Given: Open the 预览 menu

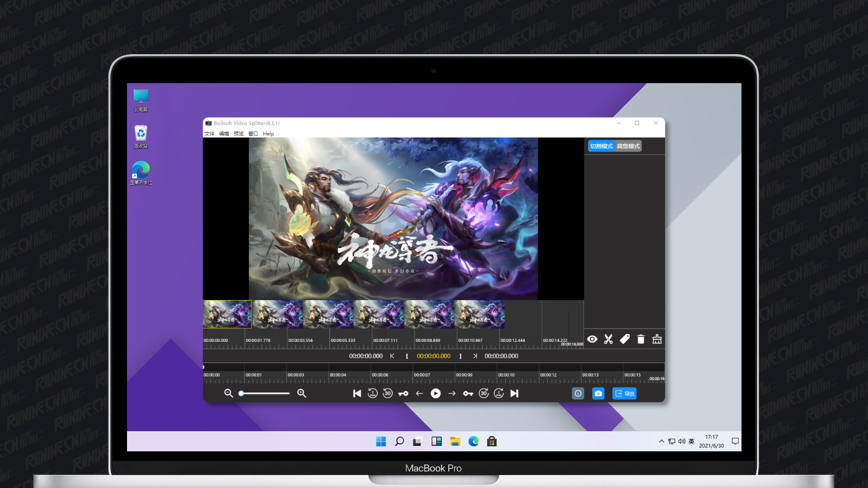Looking at the screenshot, I should click(238, 133).
